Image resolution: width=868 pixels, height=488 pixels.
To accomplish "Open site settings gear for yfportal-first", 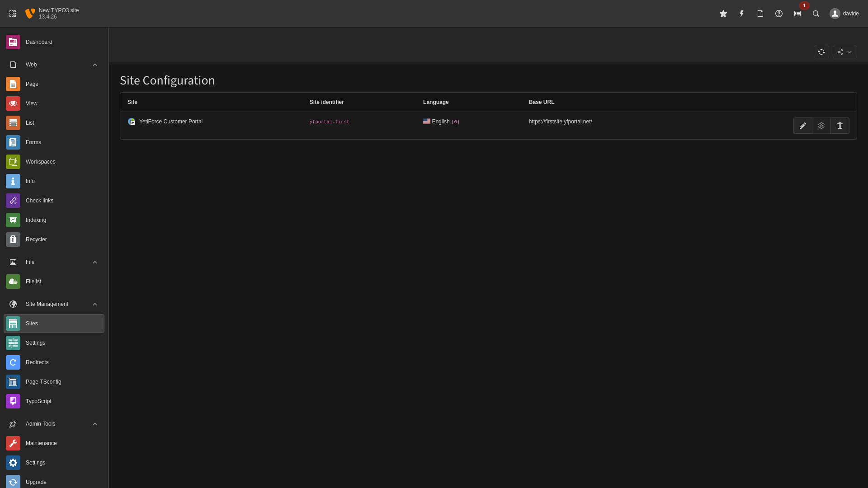I will pos(821,126).
